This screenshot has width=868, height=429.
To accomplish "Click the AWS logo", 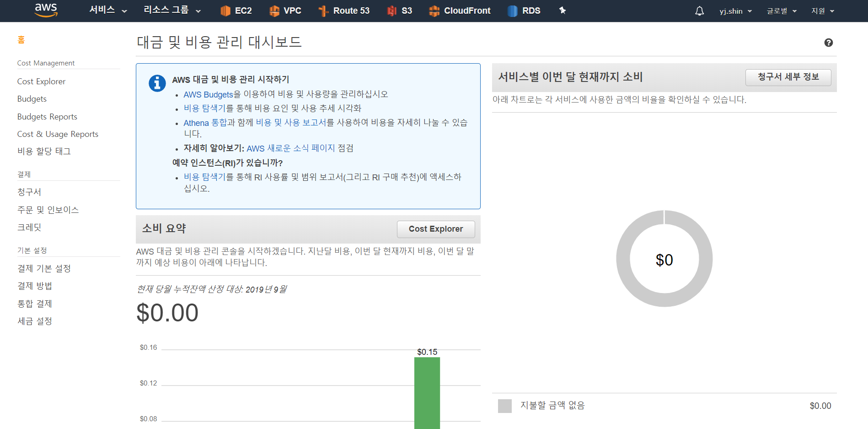I will coord(46,10).
